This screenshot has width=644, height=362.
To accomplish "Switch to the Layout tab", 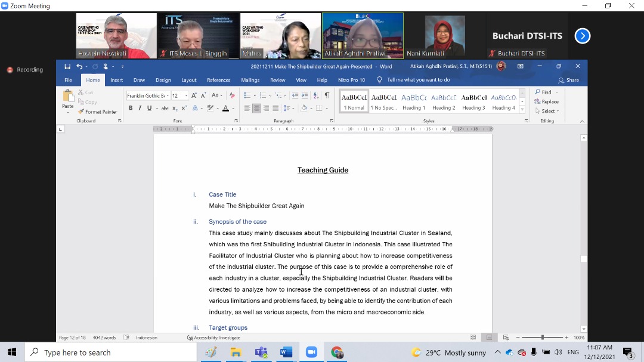I will point(189,80).
